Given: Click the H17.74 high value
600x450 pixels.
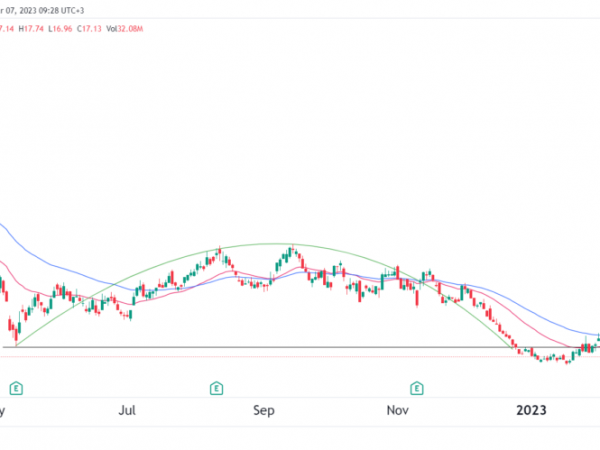Looking at the screenshot, I should pos(31,29).
